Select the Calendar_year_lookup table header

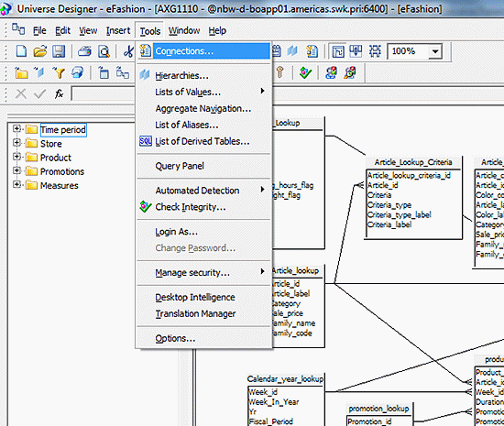point(285,379)
